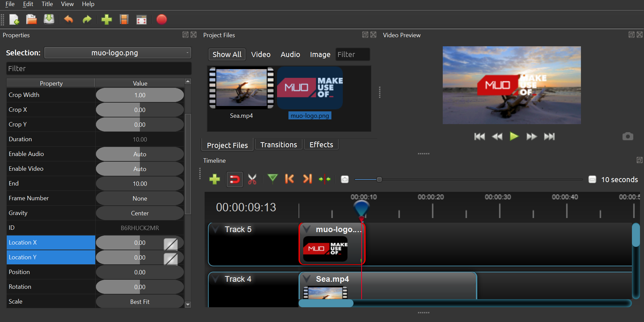Click Center Timeline on Playhead icon
The image size is (644, 322).
point(324,179)
